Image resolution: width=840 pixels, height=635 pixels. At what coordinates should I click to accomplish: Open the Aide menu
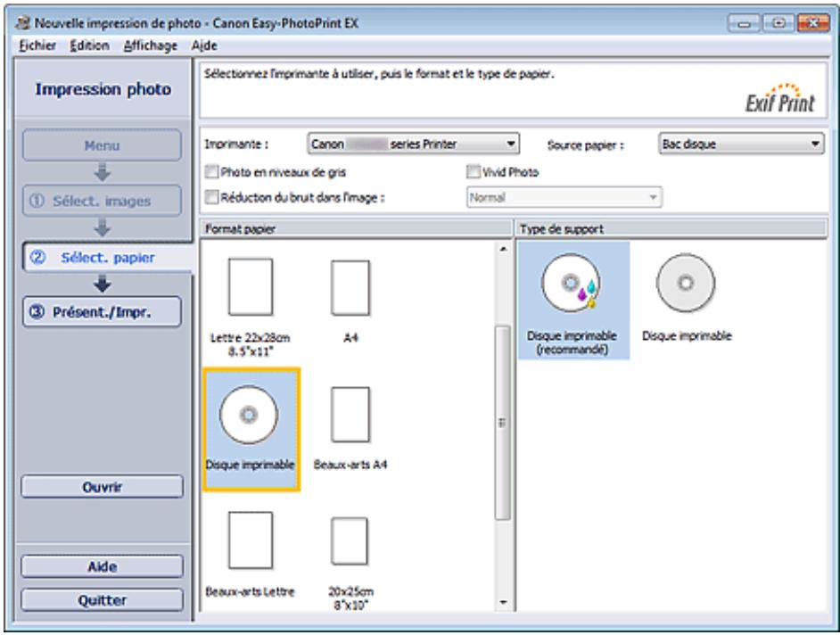[x=204, y=45]
